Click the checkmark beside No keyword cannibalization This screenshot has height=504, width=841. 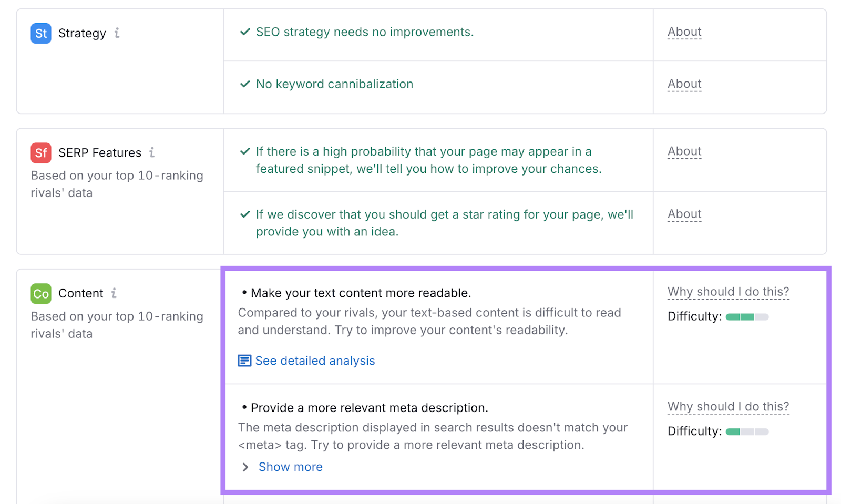click(x=244, y=84)
